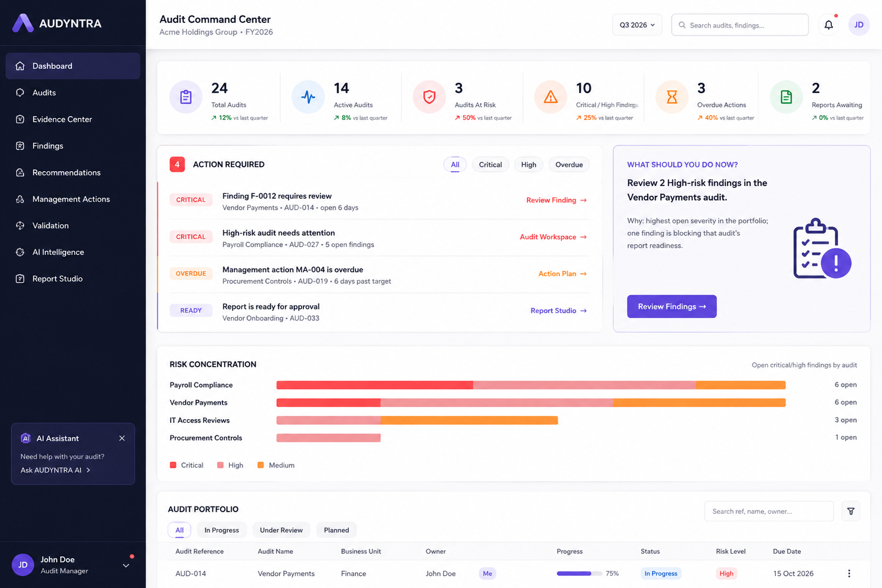882x588 pixels.
Task: Open the Audit Workspace link for AUD-027
Action: 553,237
